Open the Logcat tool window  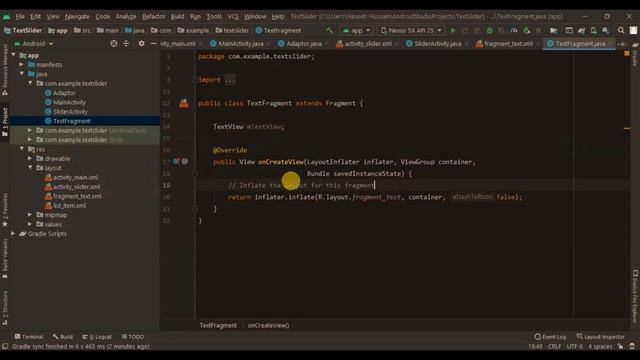click(97, 337)
